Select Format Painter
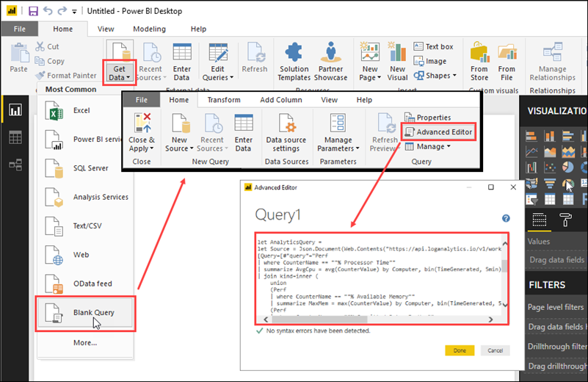588x382 pixels. pyautogui.click(x=66, y=76)
